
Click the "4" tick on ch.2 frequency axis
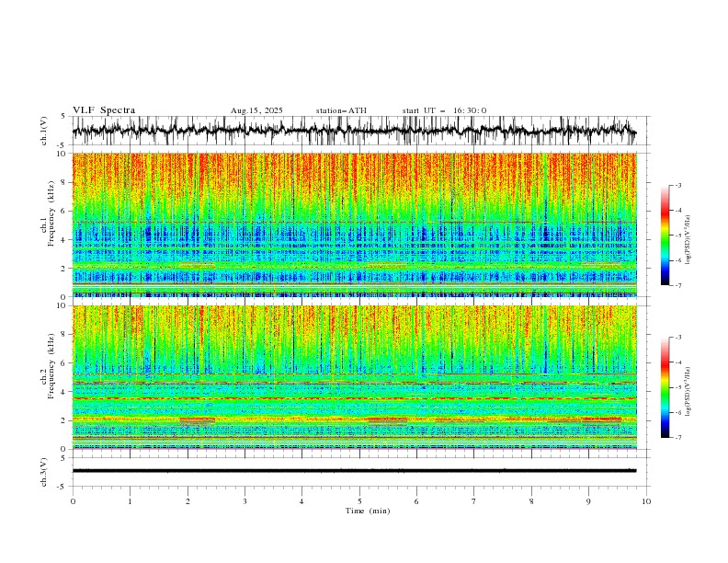(64, 392)
